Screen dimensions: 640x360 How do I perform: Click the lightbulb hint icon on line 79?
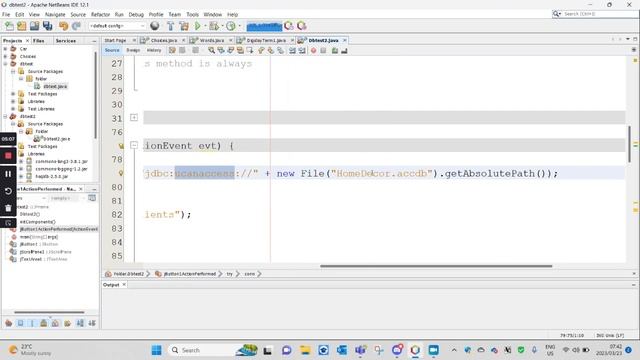point(121,173)
